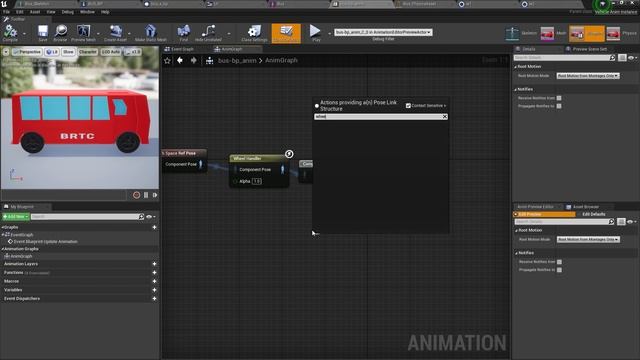
Task: Collapse the Animation Graphs category
Action: (2, 249)
